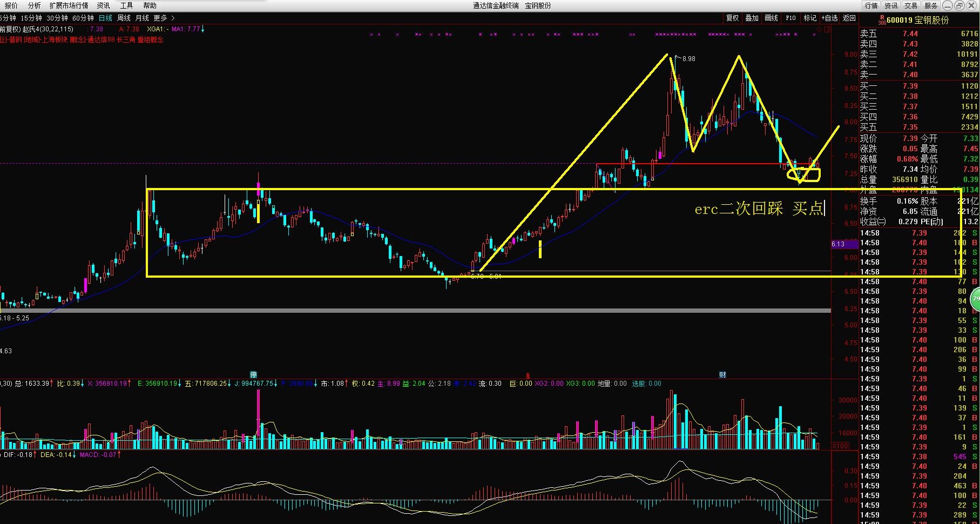Click the tick row with volume 545

coord(919,456)
